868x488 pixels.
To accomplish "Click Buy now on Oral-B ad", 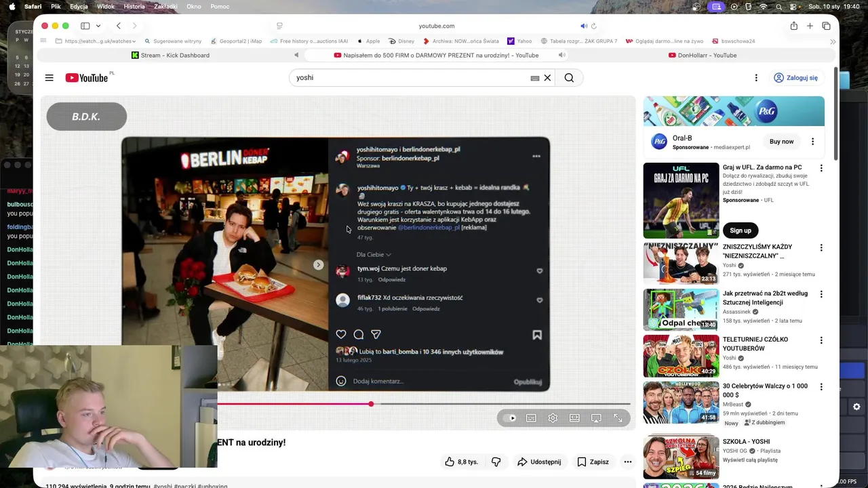I will click(x=781, y=142).
